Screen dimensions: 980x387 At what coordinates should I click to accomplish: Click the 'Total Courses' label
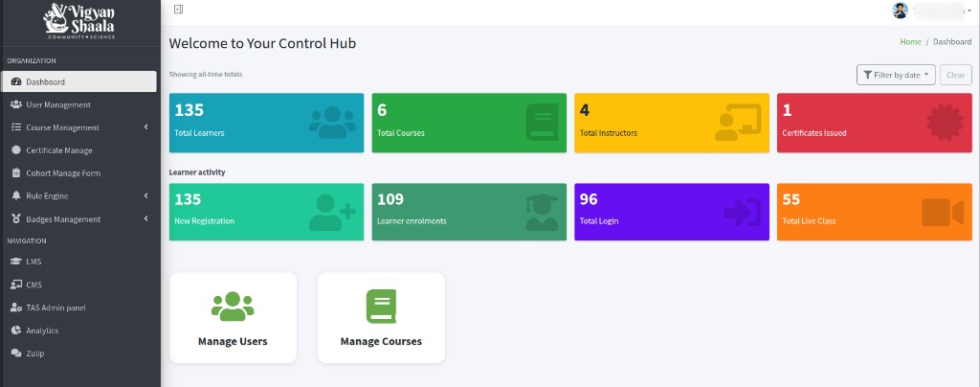(x=401, y=133)
